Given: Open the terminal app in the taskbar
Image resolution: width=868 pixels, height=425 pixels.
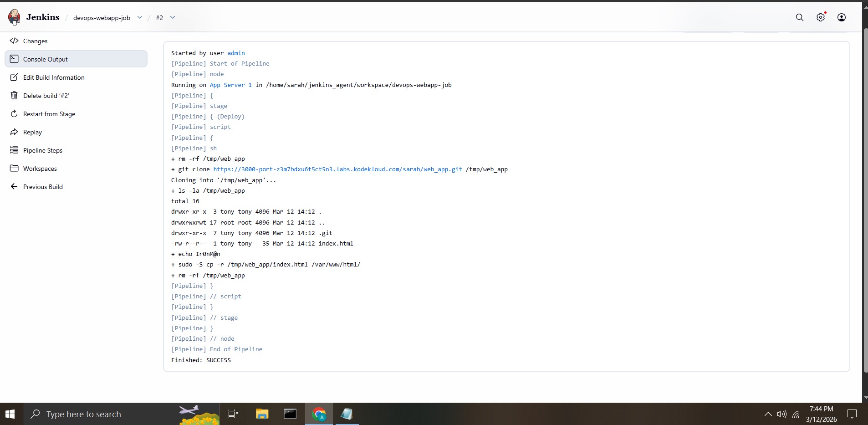Looking at the screenshot, I should coord(290,414).
